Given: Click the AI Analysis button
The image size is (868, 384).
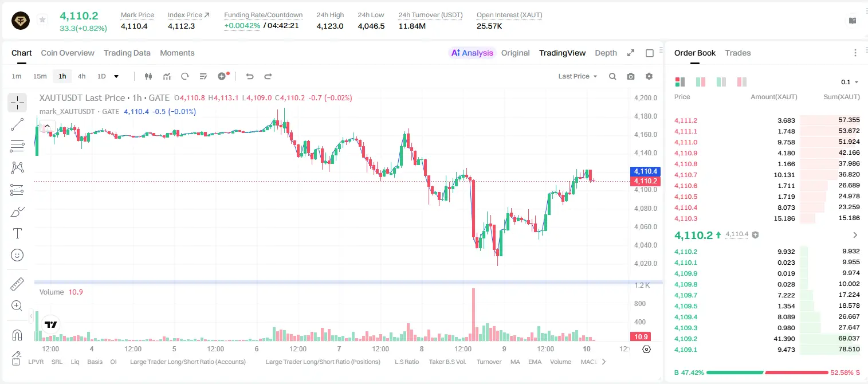Looking at the screenshot, I should [x=472, y=53].
